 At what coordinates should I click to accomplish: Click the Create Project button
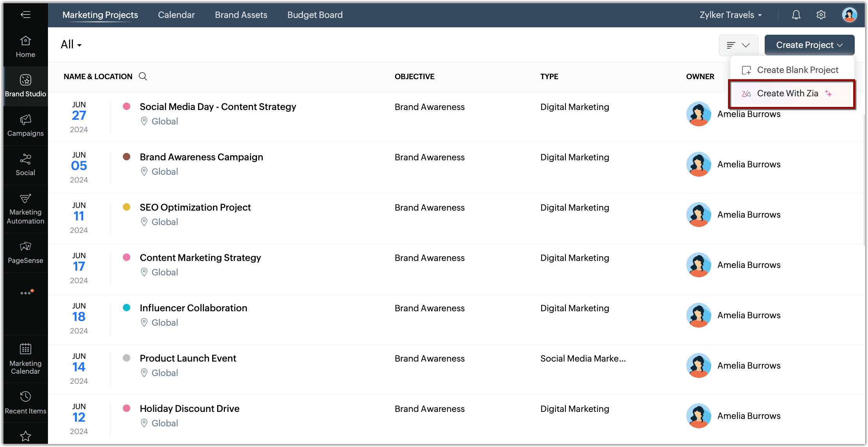809,45
